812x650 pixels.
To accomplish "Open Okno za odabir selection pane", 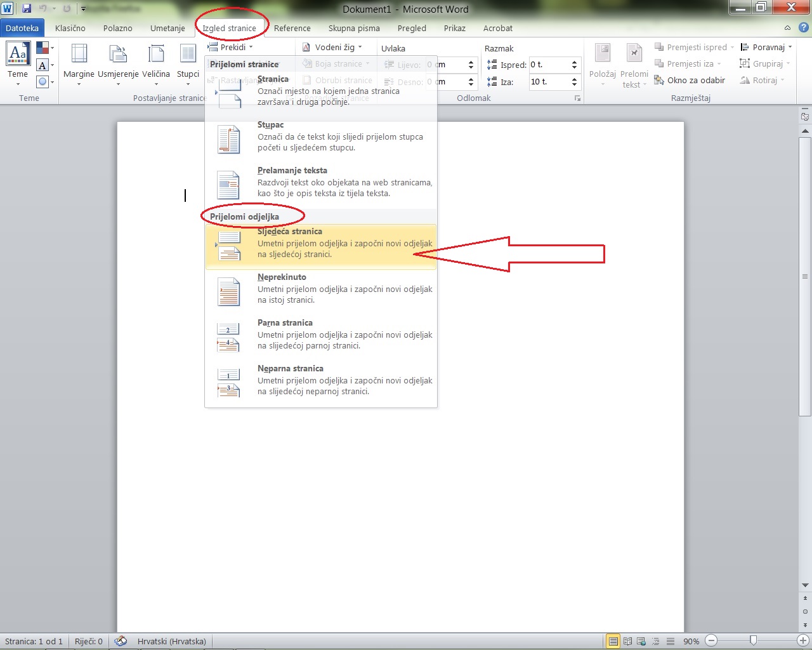I will 690,80.
